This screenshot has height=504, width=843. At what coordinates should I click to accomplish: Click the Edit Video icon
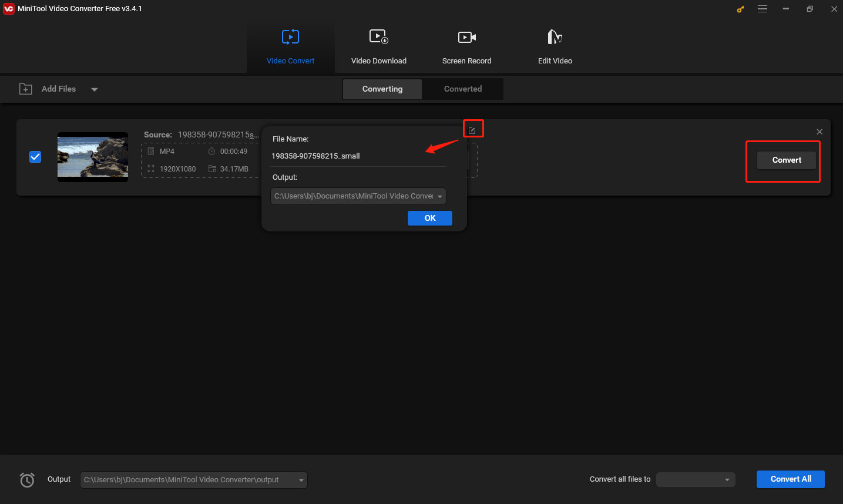click(555, 37)
